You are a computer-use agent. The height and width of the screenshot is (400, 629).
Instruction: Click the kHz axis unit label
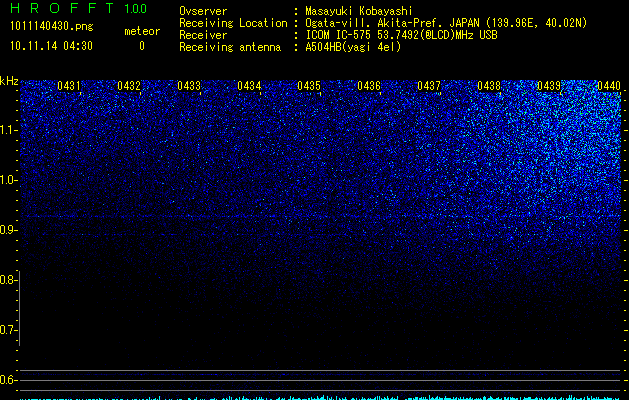click(x=9, y=81)
